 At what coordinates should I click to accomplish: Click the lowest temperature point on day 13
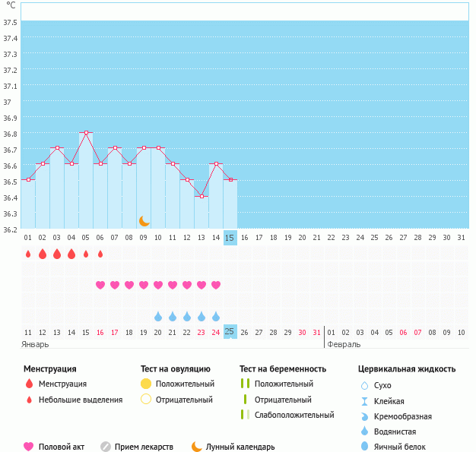[x=202, y=196]
